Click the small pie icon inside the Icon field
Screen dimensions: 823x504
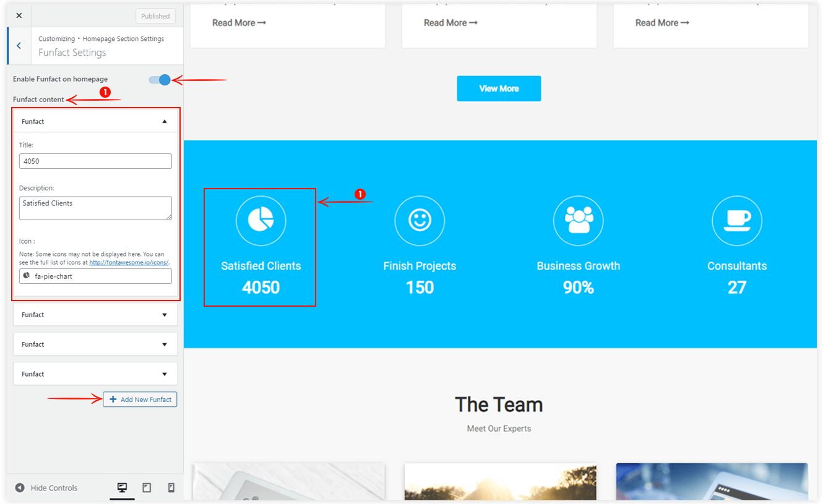(27, 276)
